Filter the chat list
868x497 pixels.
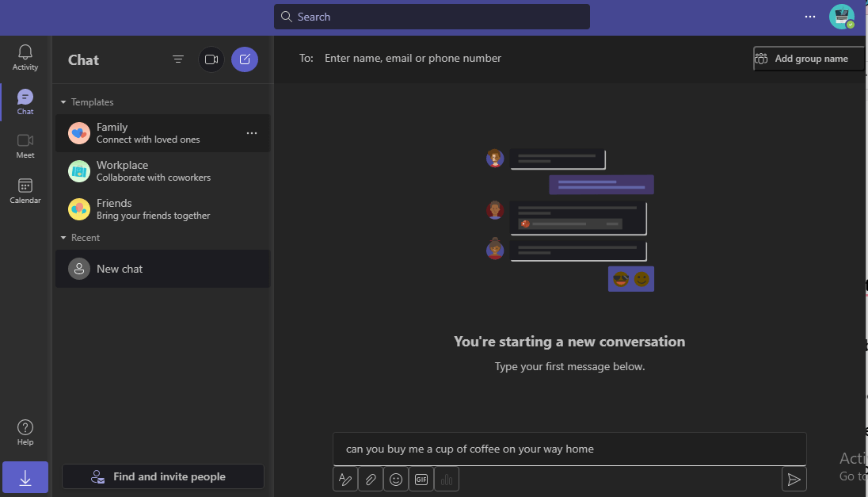tap(177, 59)
